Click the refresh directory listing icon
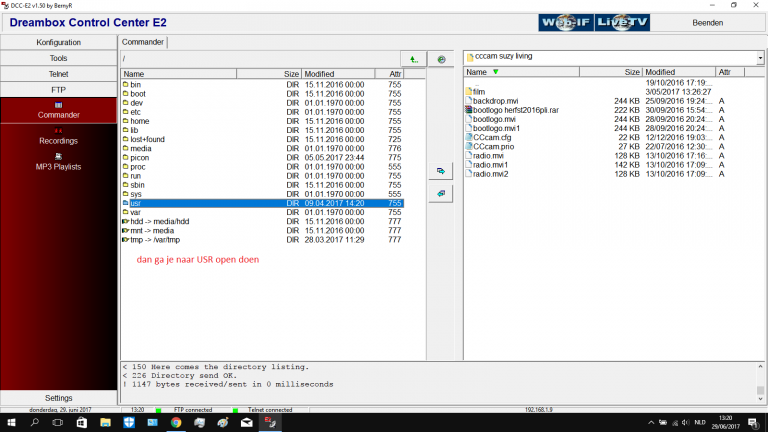 coord(441,60)
